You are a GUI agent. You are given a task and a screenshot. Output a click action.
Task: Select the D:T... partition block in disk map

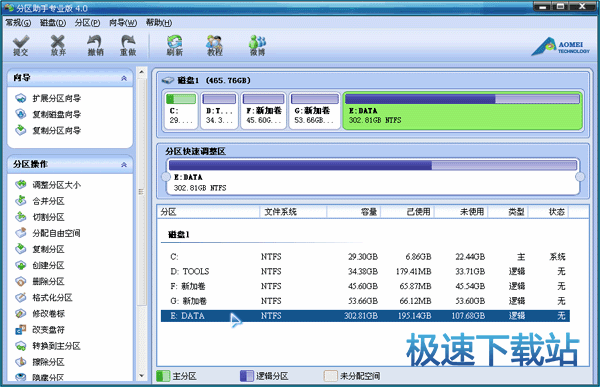point(219,110)
